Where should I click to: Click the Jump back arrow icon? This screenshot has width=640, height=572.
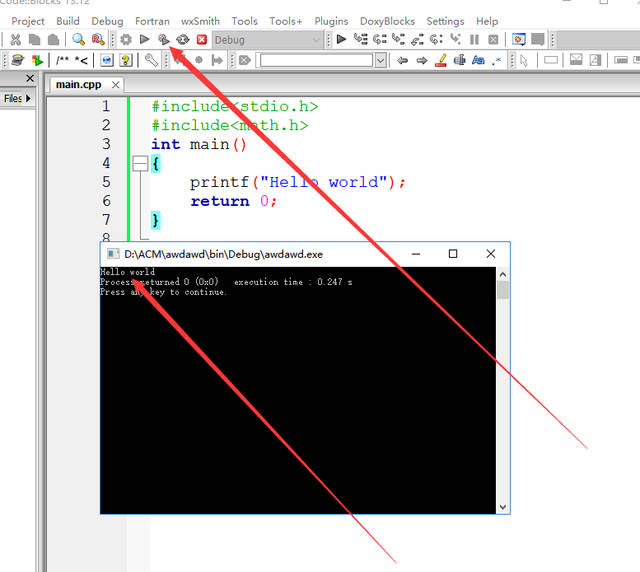point(402,60)
